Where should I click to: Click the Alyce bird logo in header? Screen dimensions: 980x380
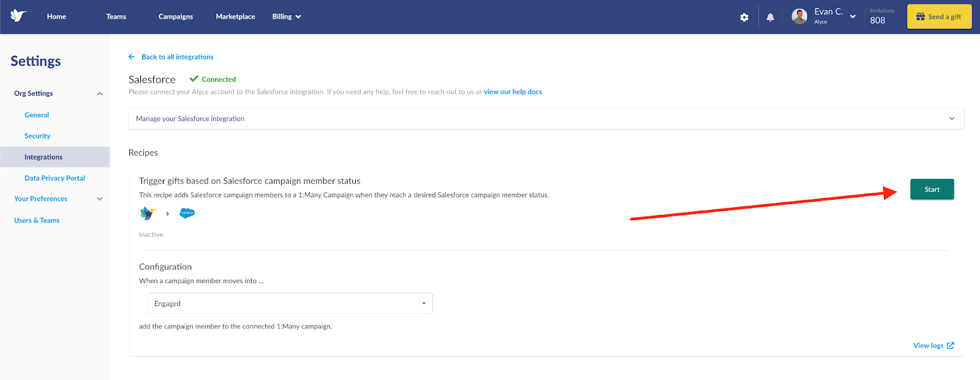pyautogui.click(x=18, y=16)
